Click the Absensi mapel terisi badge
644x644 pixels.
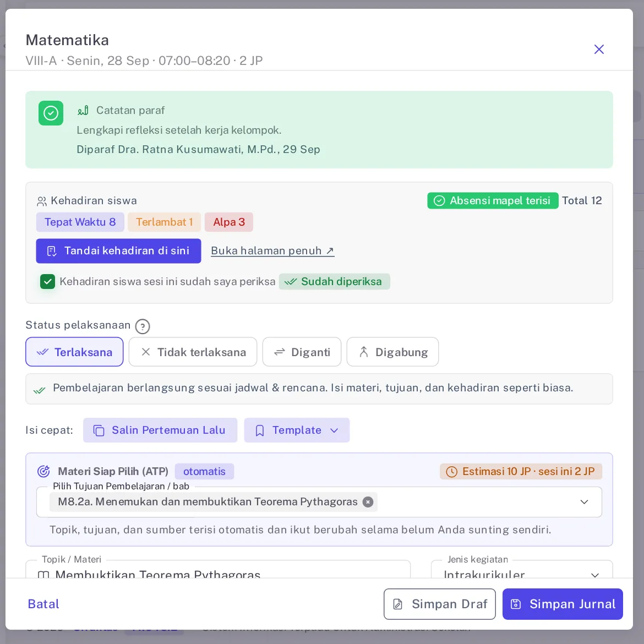(x=493, y=201)
